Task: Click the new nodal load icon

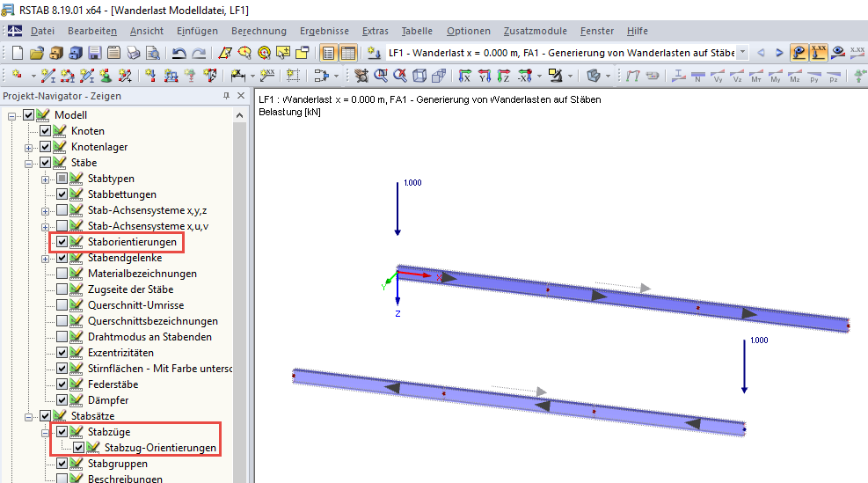Action: point(150,76)
